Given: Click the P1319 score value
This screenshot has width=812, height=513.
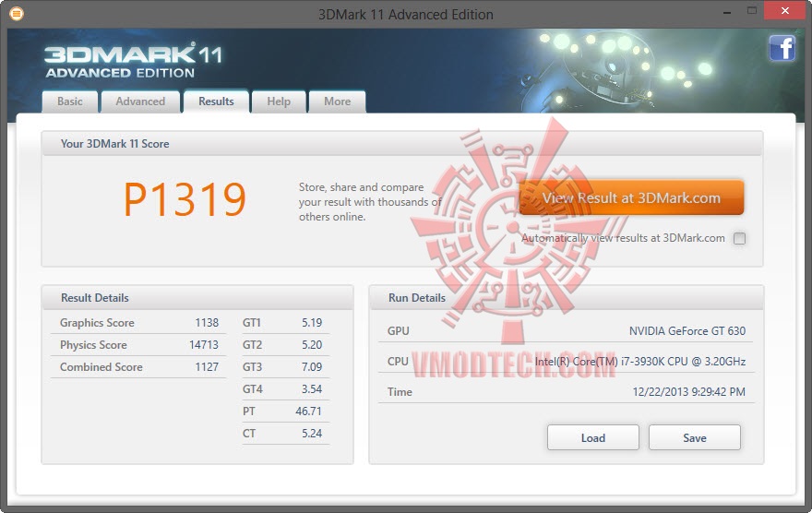Looking at the screenshot, I should 185,199.
